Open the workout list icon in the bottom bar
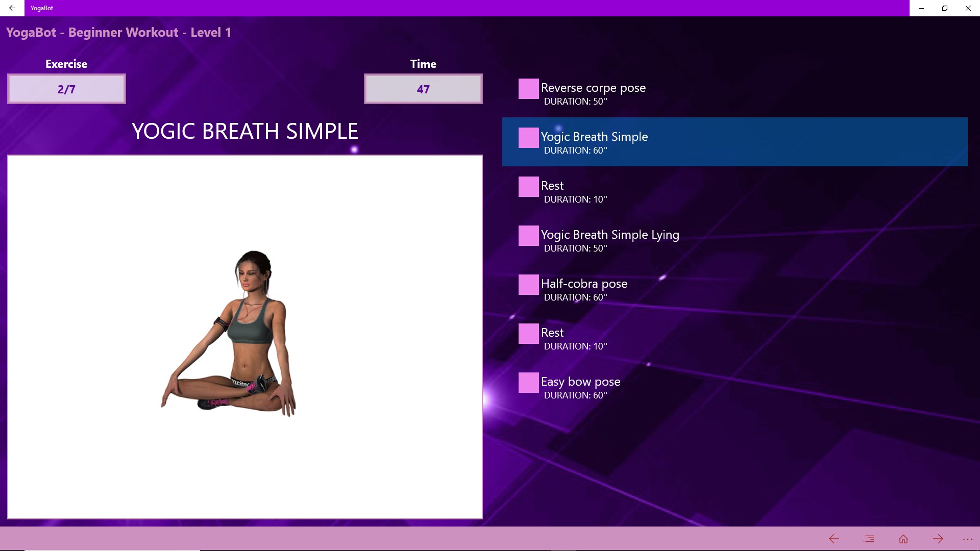The image size is (980, 551). point(869,539)
